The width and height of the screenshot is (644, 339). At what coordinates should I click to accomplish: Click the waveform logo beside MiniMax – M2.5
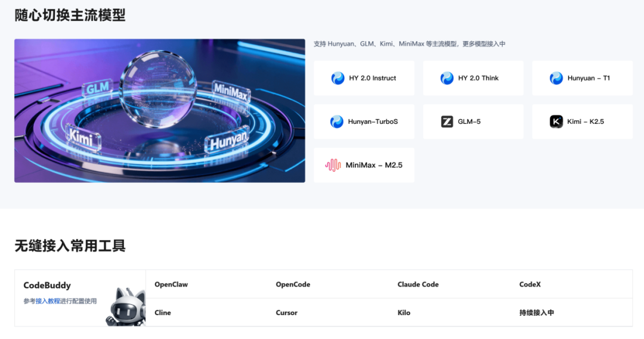[x=333, y=165]
